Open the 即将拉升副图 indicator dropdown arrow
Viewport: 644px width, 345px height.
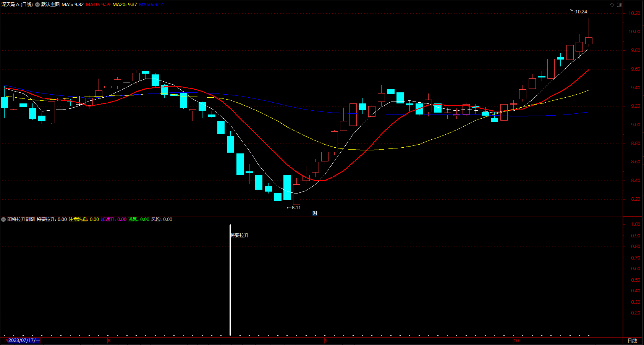pyautogui.click(x=3, y=219)
